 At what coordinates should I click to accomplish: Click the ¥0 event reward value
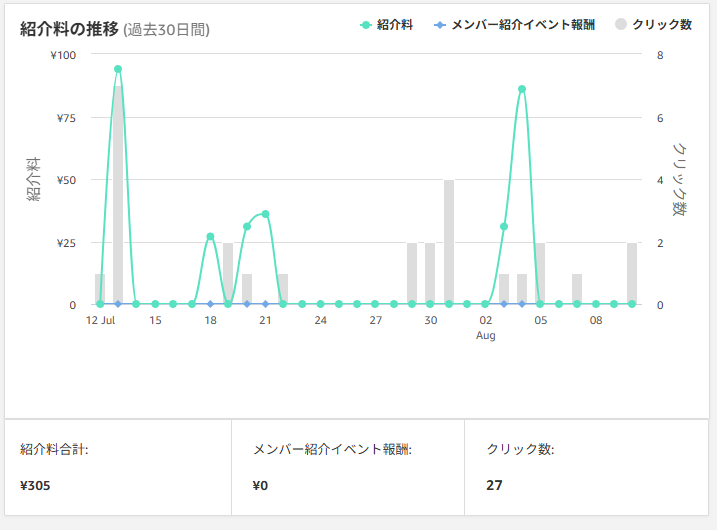[260, 485]
